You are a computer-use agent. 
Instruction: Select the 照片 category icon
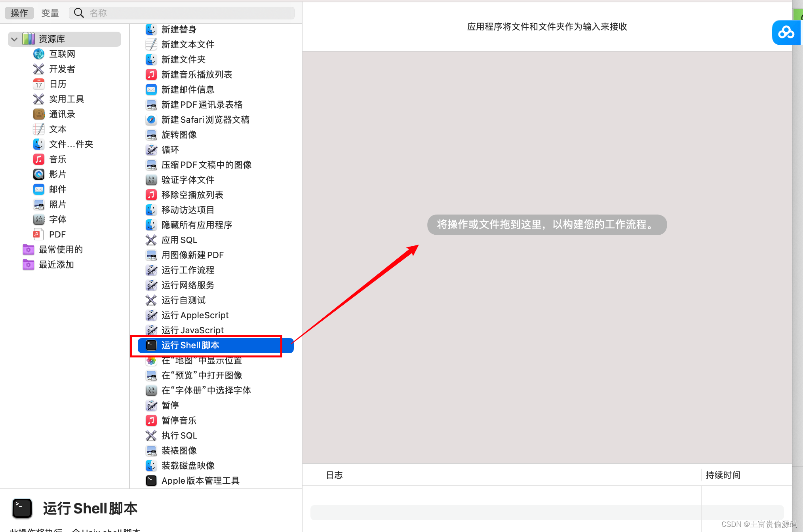[x=39, y=204]
